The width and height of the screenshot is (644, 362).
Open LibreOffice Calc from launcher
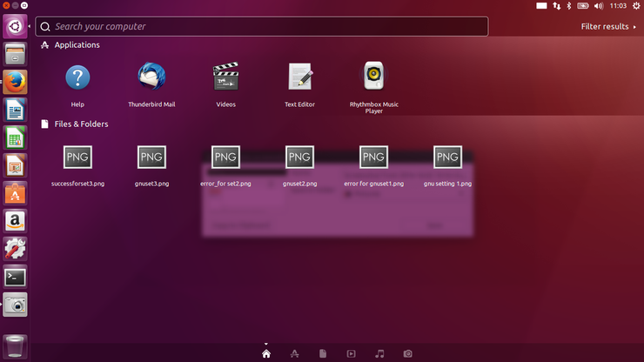[x=15, y=137]
